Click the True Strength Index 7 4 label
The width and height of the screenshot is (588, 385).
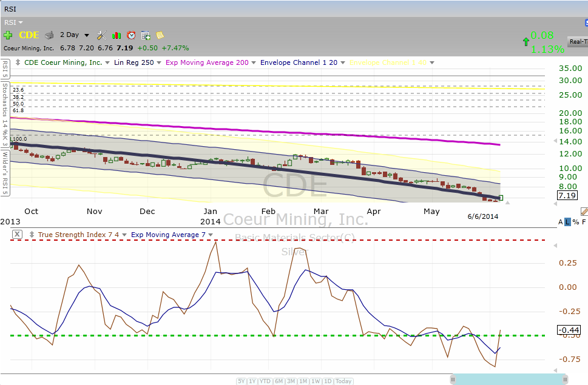[x=78, y=235]
